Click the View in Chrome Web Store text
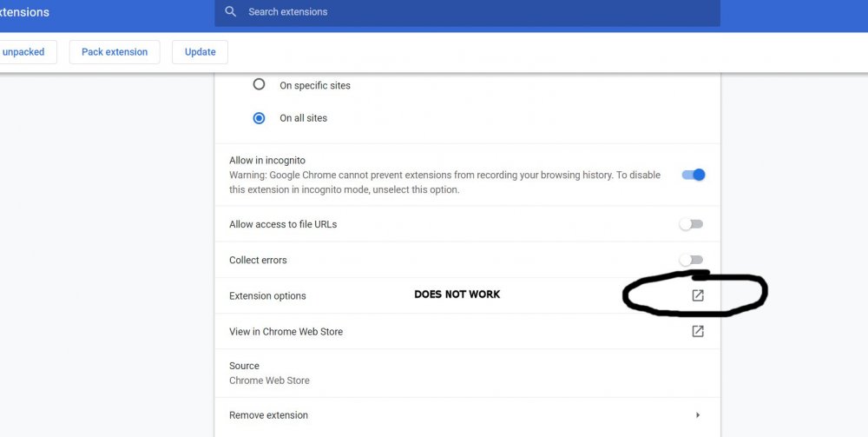The image size is (868, 437). 286,332
